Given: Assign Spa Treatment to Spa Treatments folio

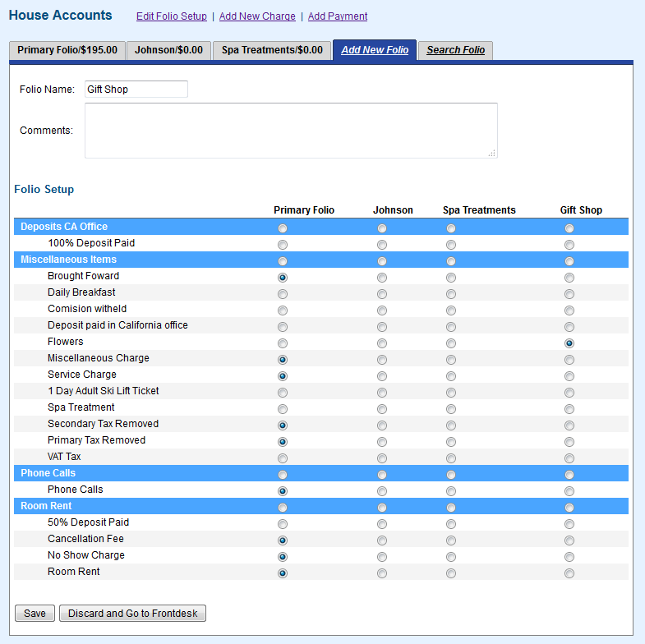Looking at the screenshot, I should point(451,409).
